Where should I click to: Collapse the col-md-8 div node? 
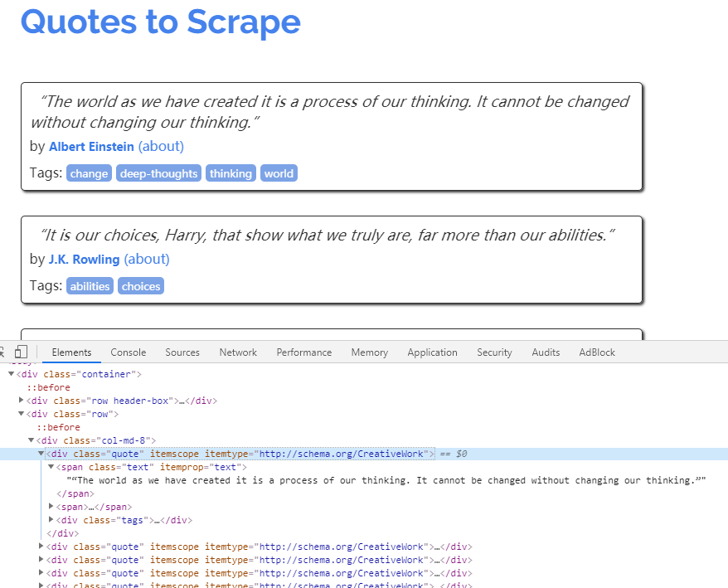[x=32, y=440]
